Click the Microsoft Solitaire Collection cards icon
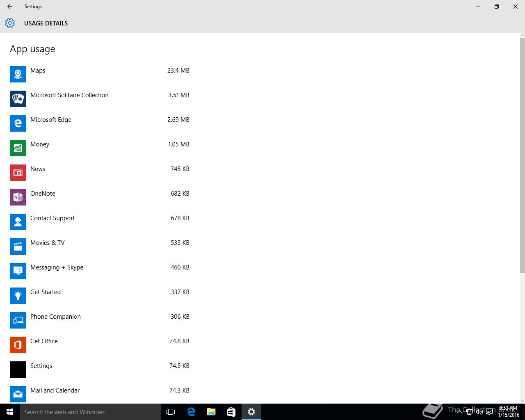The height and width of the screenshot is (420, 525). pyautogui.click(x=18, y=98)
